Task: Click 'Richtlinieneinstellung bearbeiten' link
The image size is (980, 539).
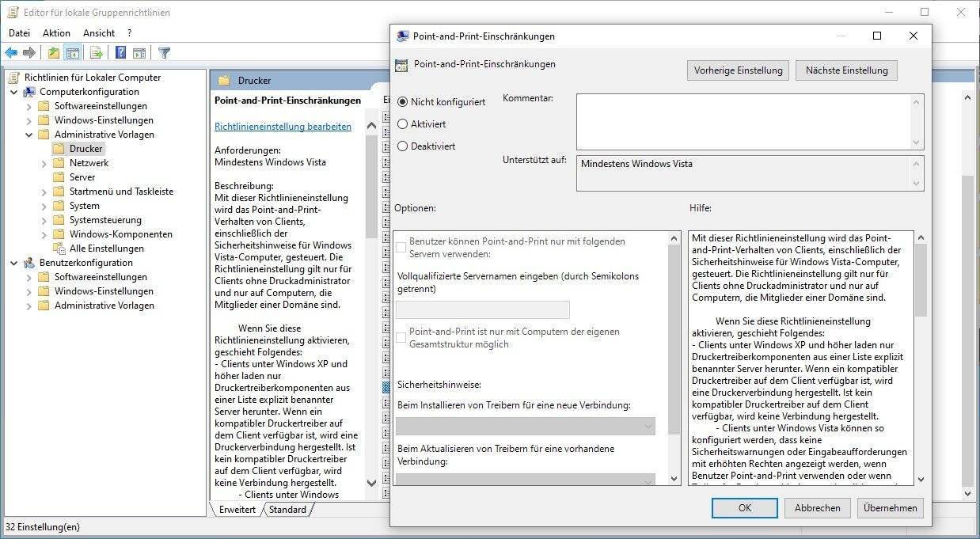Action: [283, 127]
